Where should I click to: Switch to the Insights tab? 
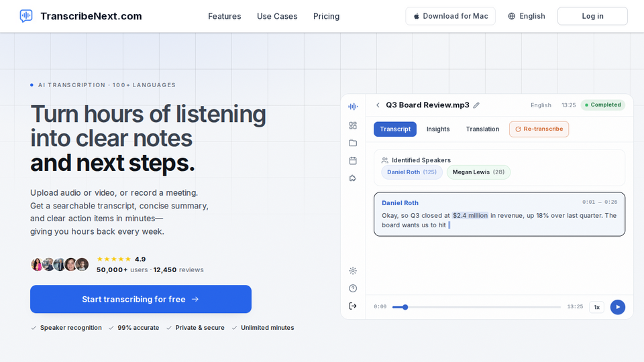click(x=438, y=129)
